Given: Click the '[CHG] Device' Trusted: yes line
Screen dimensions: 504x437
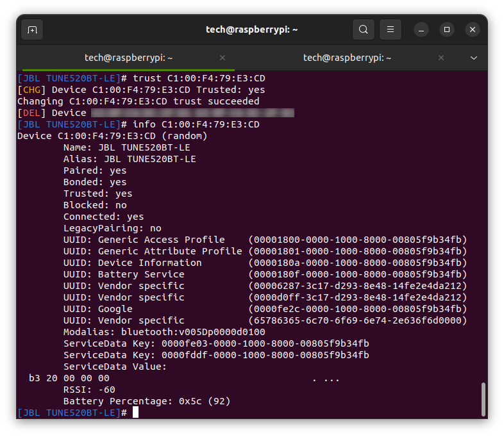Looking at the screenshot, I should click(x=142, y=90).
